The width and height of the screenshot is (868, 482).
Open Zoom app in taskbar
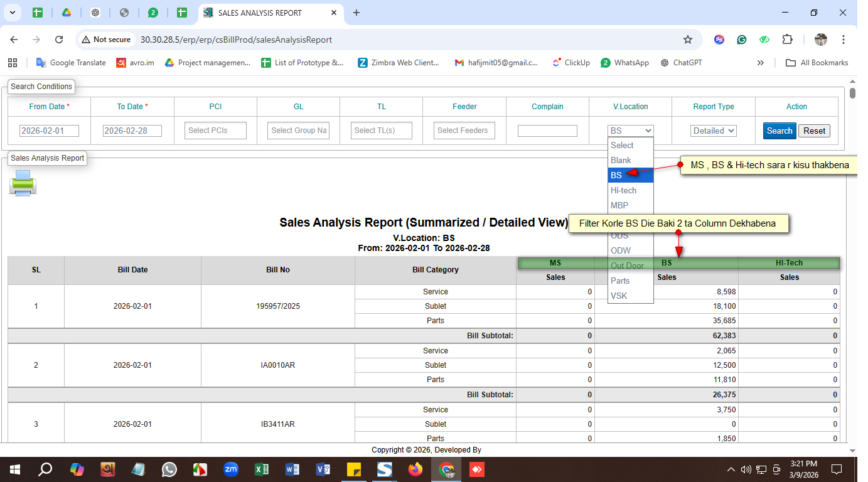[x=231, y=469]
